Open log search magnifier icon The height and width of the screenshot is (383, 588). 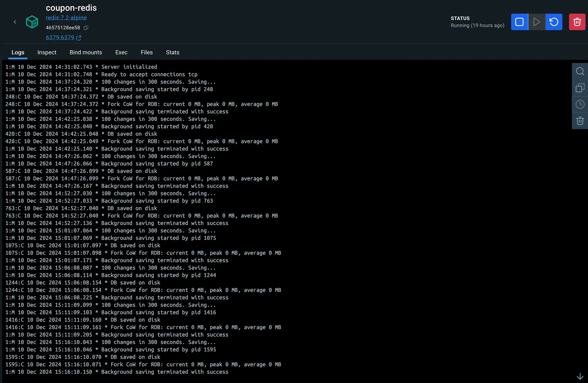click(x=580, y=71)
